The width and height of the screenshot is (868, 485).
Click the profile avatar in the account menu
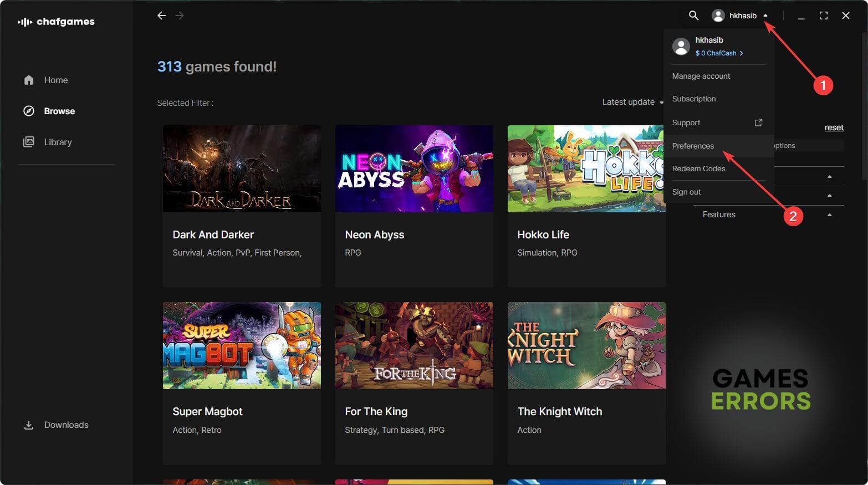(681, 46)
